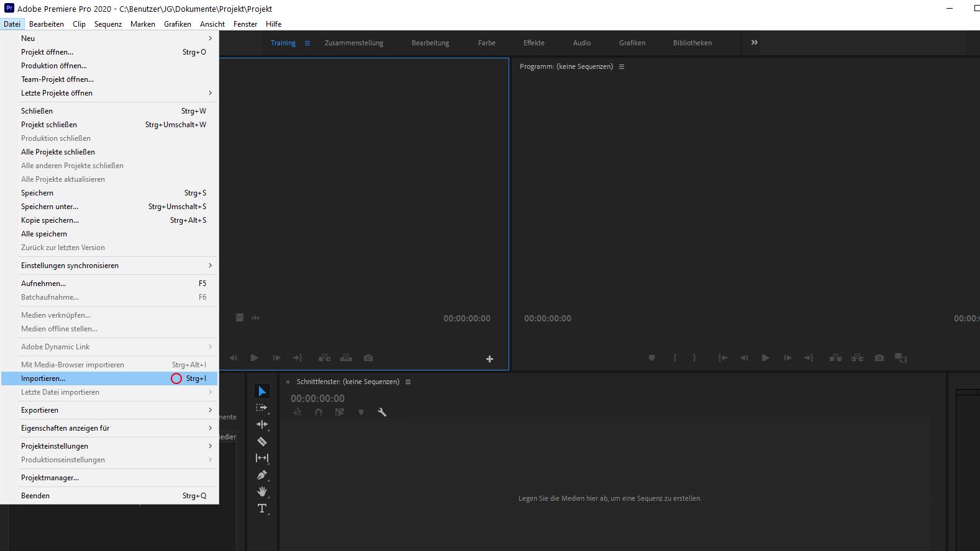Open Comparison view in Program monitor
This screenshot has width=980, height=551.
(x=901, y=358)
